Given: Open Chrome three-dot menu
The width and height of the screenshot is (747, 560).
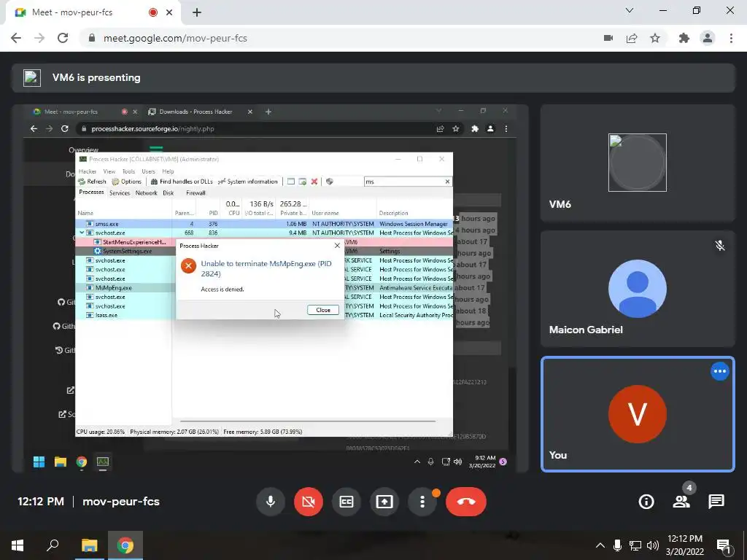Looking at the screenshot, I should (731, 38).
